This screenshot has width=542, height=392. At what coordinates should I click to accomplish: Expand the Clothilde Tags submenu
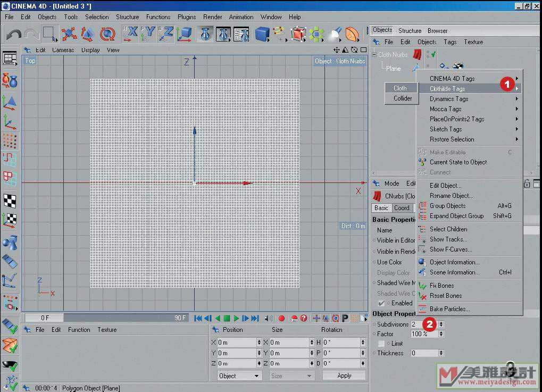click(470, 88)
